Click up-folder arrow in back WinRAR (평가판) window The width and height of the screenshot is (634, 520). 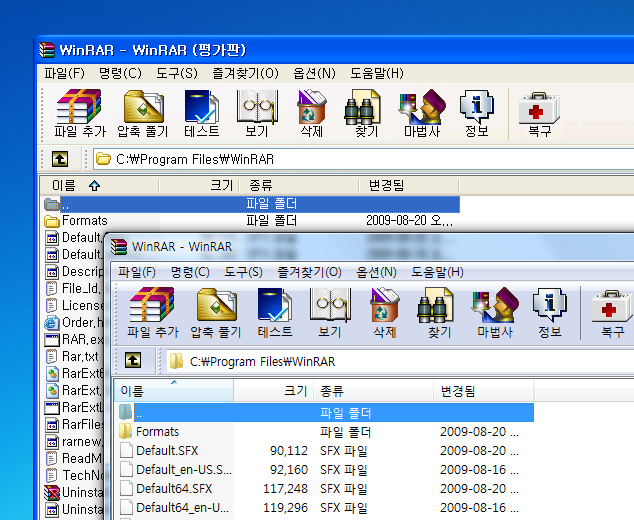pyautogui.click(x=60, y=159)
